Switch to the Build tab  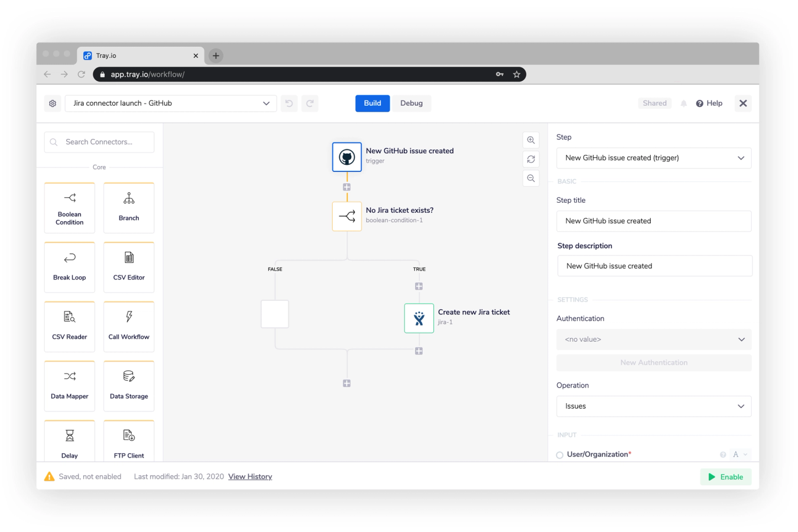point(372,103)
